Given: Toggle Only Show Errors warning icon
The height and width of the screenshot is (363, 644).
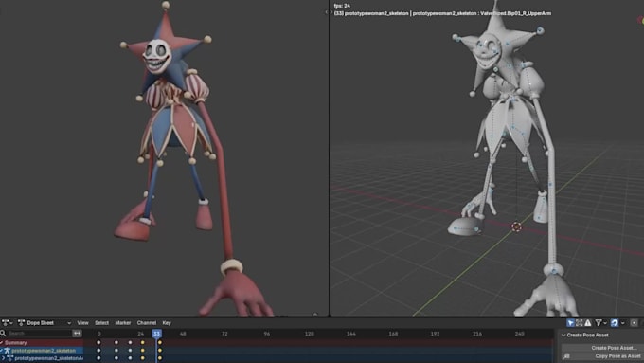Looking at the screenshot, I should 588,323.
